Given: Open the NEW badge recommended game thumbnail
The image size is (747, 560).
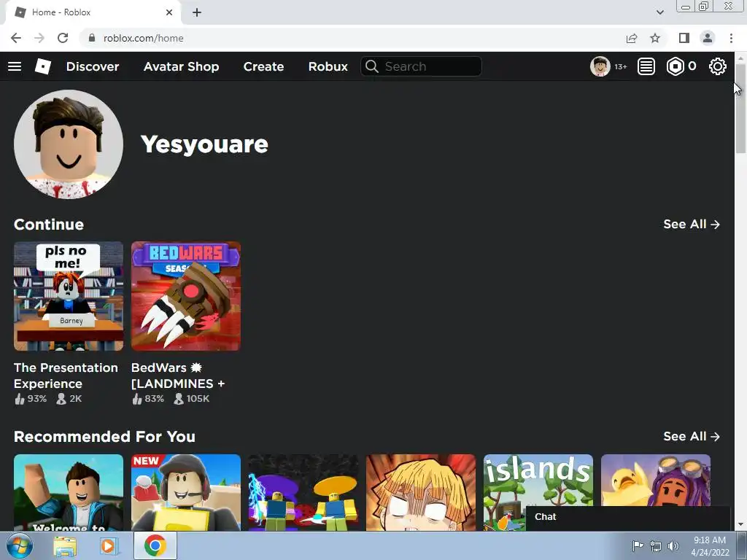Looking at the screenshot, I should (x=186, y=492).
